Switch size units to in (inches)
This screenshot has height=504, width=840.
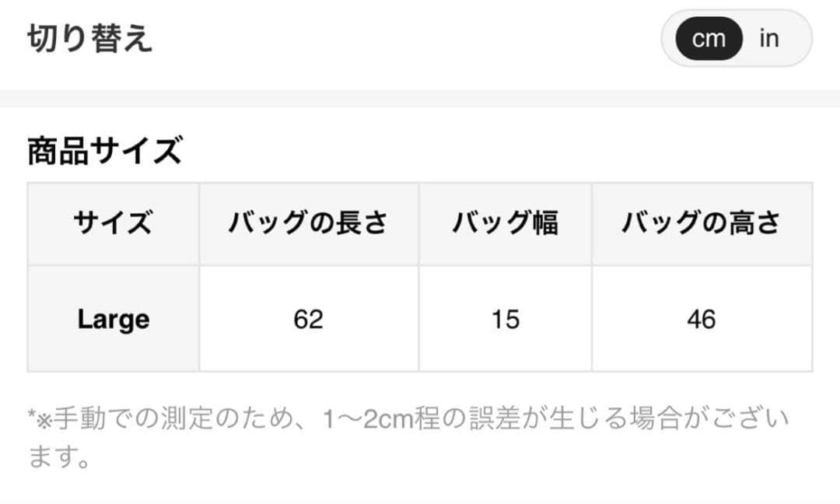tap(769, 39)
